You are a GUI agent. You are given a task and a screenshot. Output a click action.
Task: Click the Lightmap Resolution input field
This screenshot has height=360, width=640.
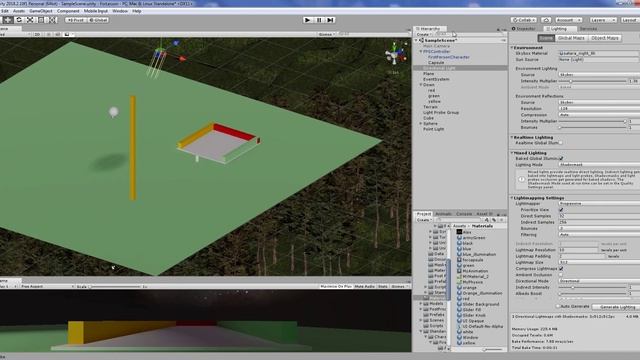click(x=578, y=250)
